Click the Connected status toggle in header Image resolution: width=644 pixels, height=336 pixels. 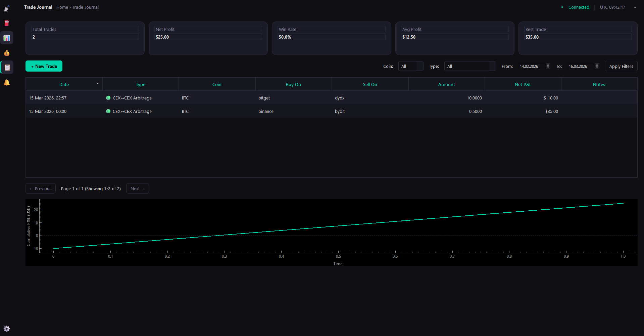click(579, 7)
